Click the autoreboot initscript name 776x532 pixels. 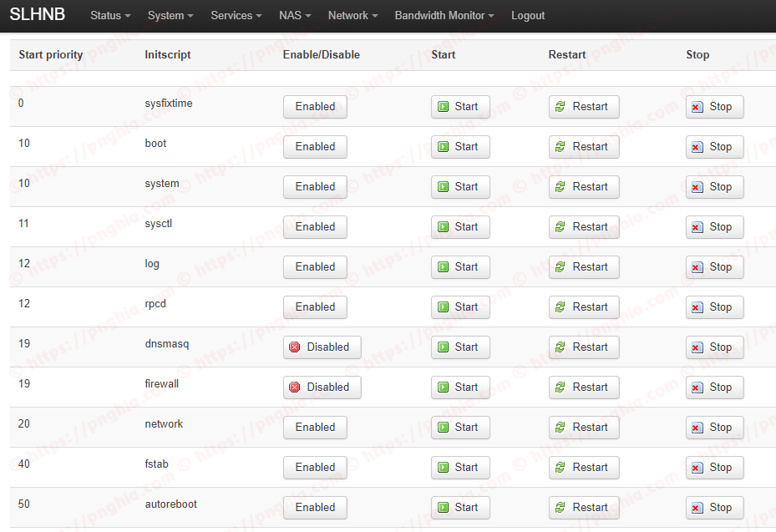(170, 504)
